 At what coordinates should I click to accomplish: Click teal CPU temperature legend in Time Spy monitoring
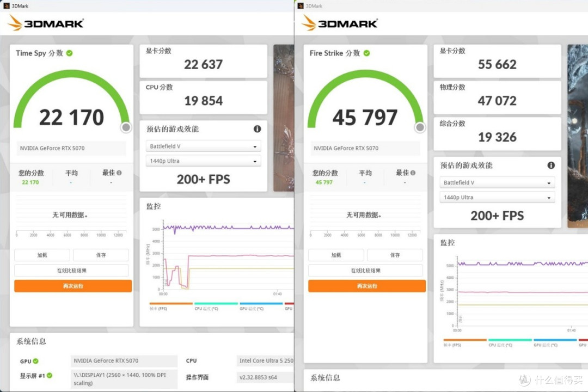(216, 303)
